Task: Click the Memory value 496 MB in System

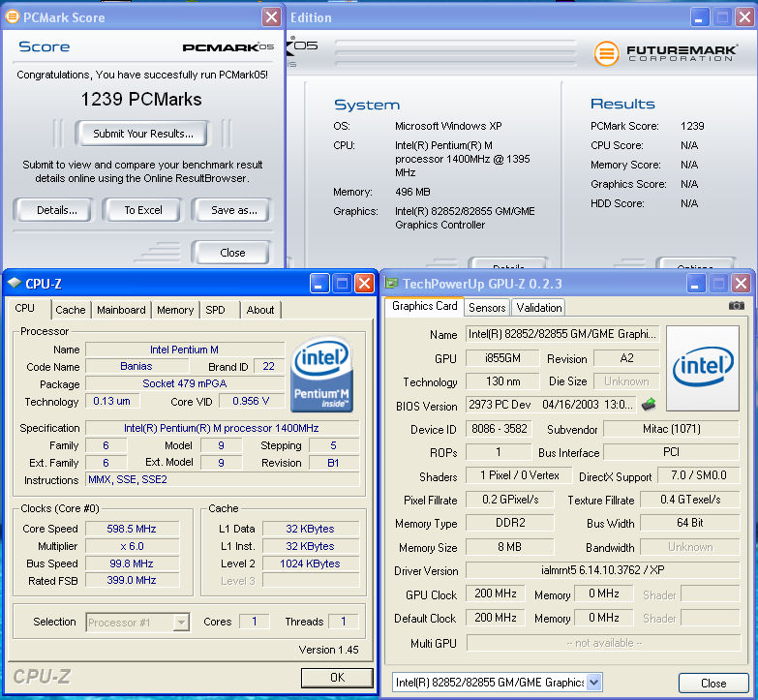Action: click(x=412, y=192)
